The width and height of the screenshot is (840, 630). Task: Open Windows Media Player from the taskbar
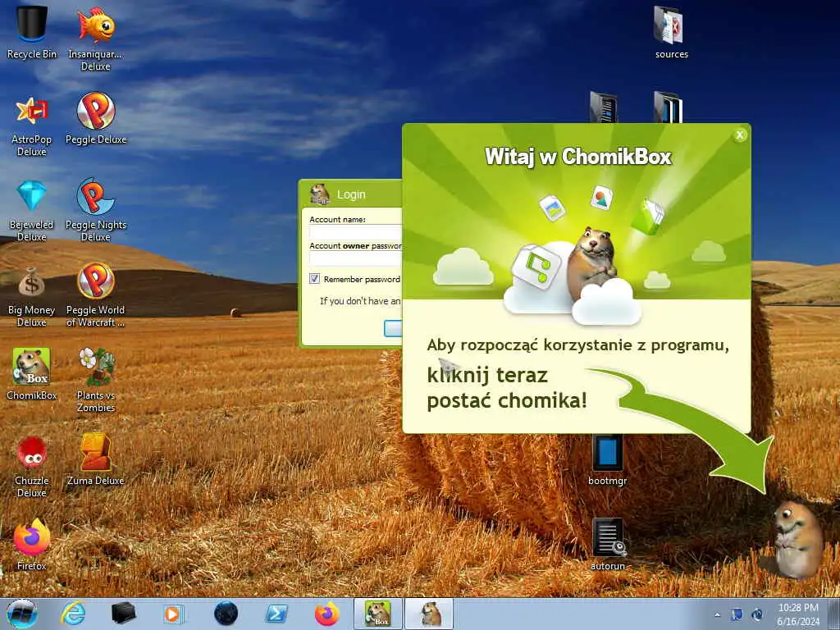point(174,614)
